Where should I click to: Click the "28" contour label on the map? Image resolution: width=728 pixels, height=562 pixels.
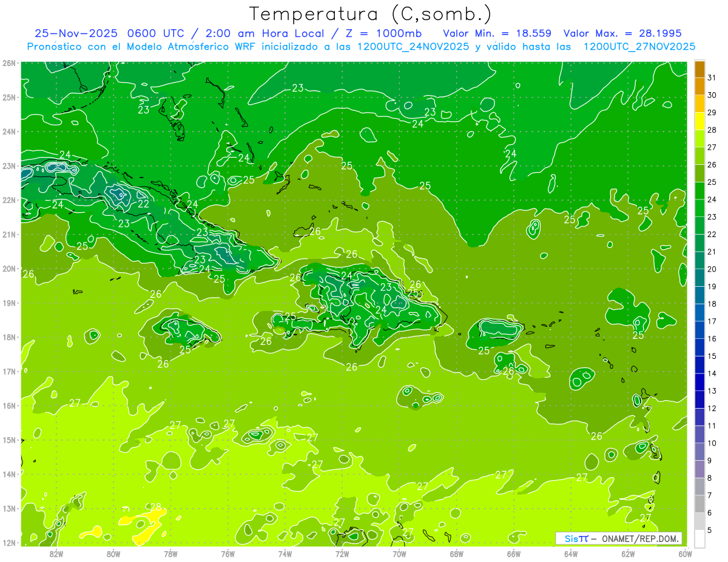155,507
